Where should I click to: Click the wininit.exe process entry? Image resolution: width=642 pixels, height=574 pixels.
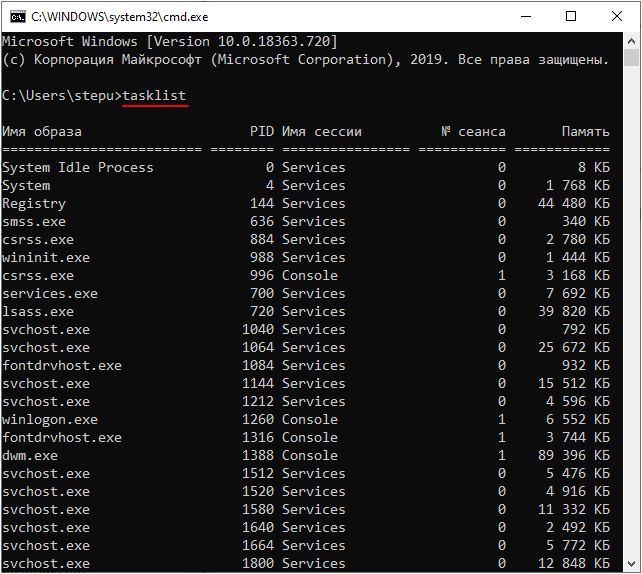click(x=46, y=258)
